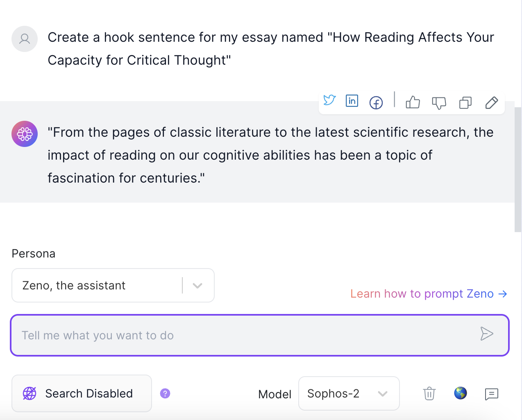Edit the response with pencil icon
522x420 pixels.
click(x=492, y=102)
